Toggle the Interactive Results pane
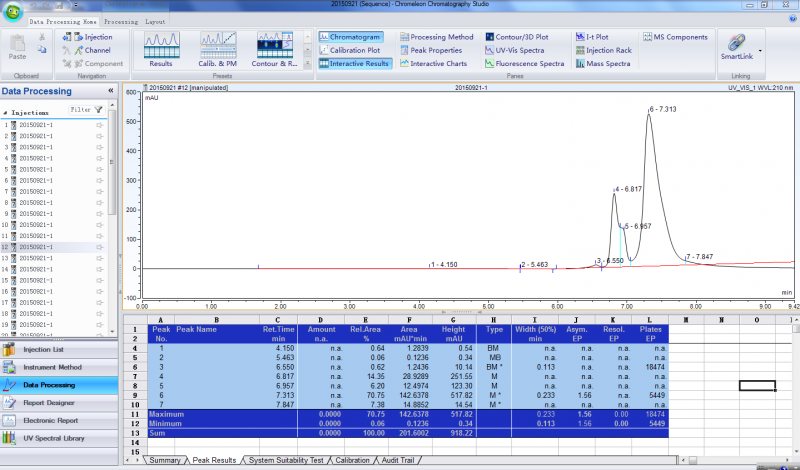This screenshot has width=800, height=470. (355, 63)
